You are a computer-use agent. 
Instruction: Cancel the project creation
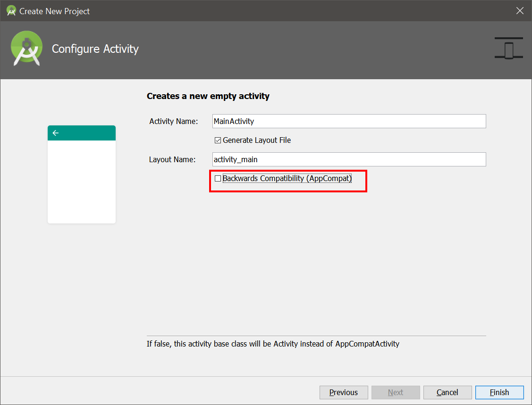(448, 392)
